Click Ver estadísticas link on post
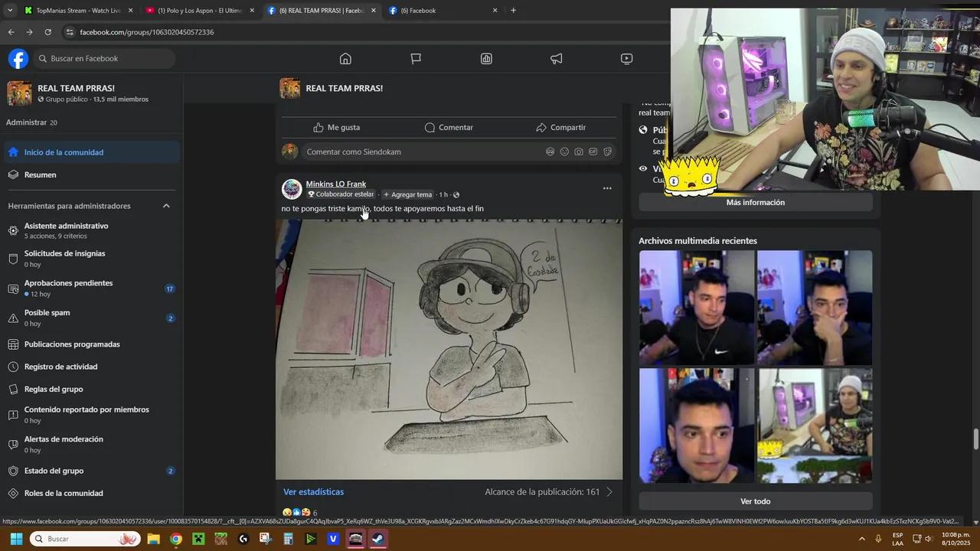This screenshot has width=980, height=551. pyautogui.click(x=313, y=492)
